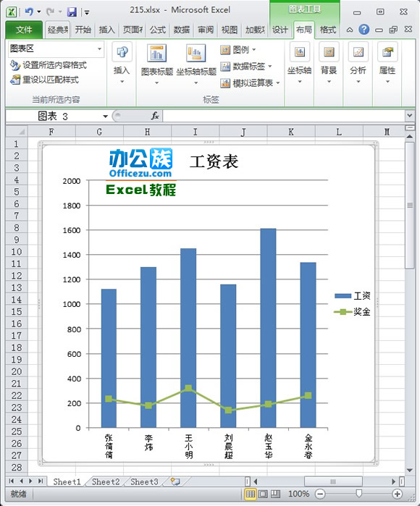Select the 工资表 chart title
420x506 pixels.
point(214,161)
